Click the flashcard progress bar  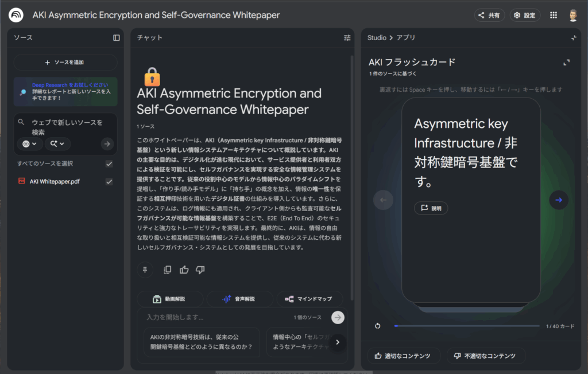(x=466, y=326)
